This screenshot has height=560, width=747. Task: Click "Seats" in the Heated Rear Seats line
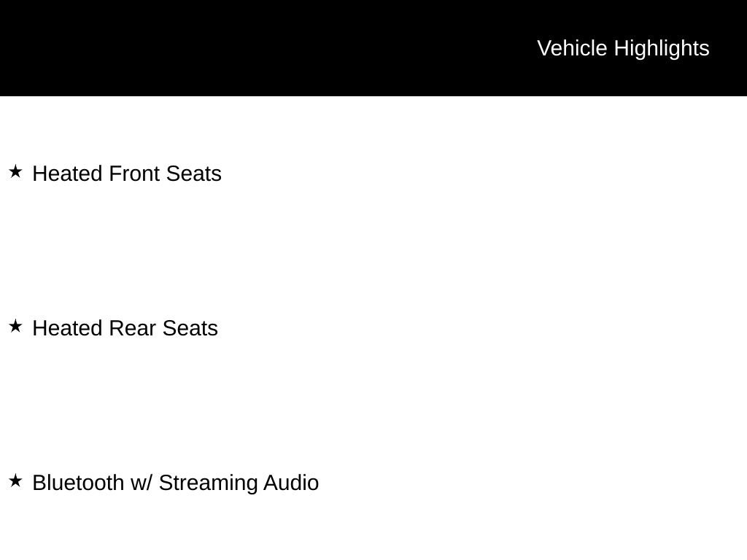pos(190,328)
